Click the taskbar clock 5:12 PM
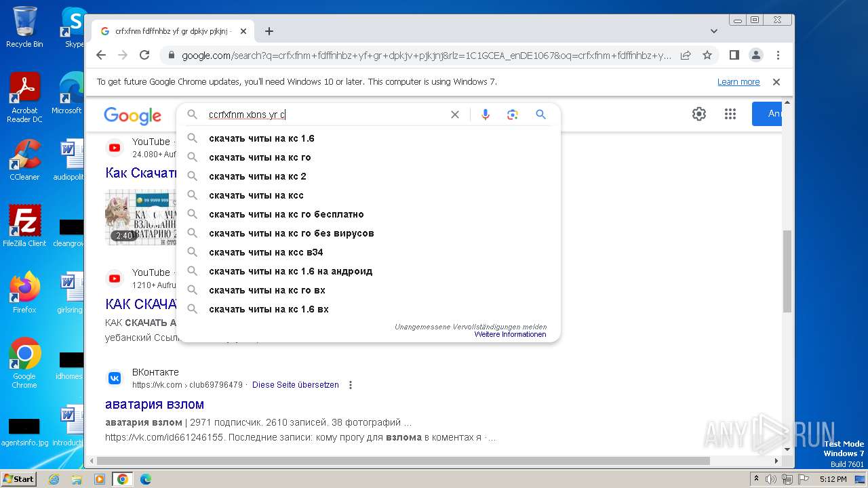 (833, 479)
